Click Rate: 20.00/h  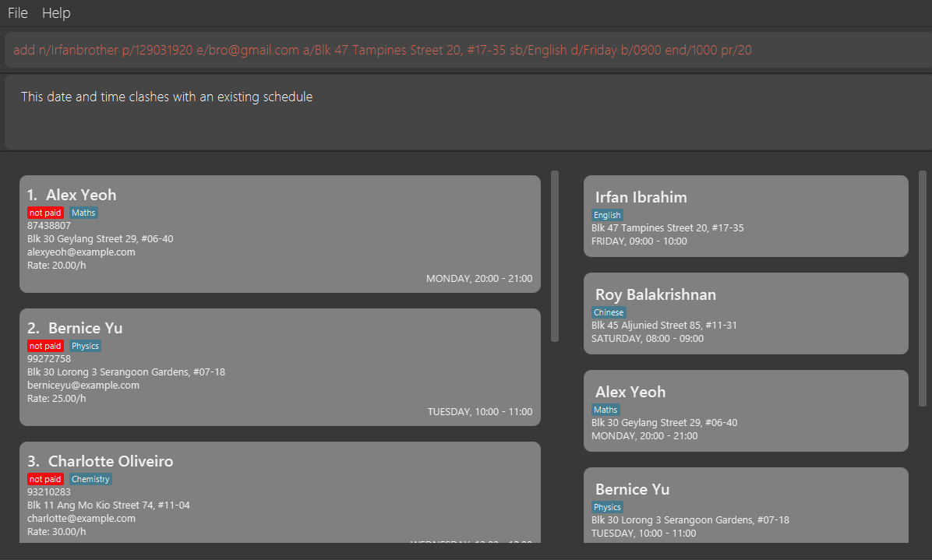(x=56, y=266)
